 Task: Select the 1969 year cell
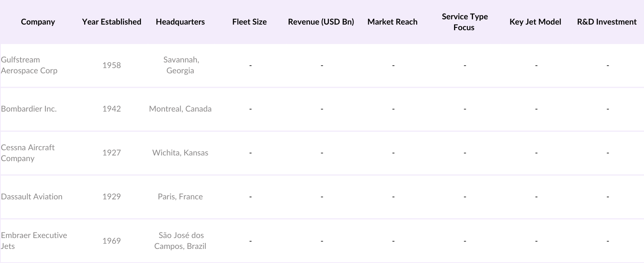[111, 240]
